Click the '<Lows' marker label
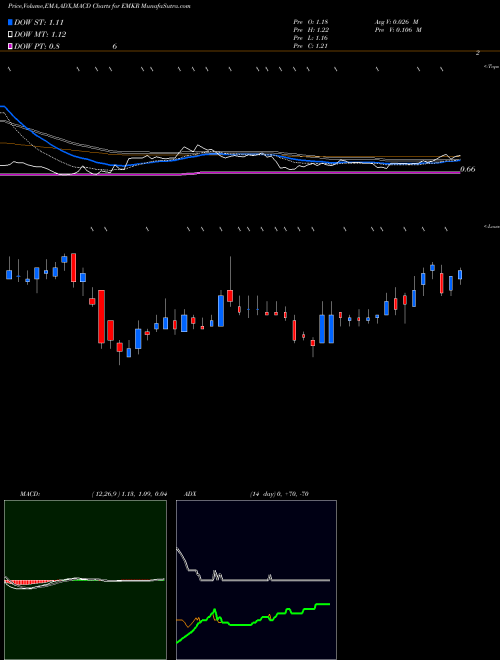Viewport: 500px width, 660px height. [x=491, y=227]
